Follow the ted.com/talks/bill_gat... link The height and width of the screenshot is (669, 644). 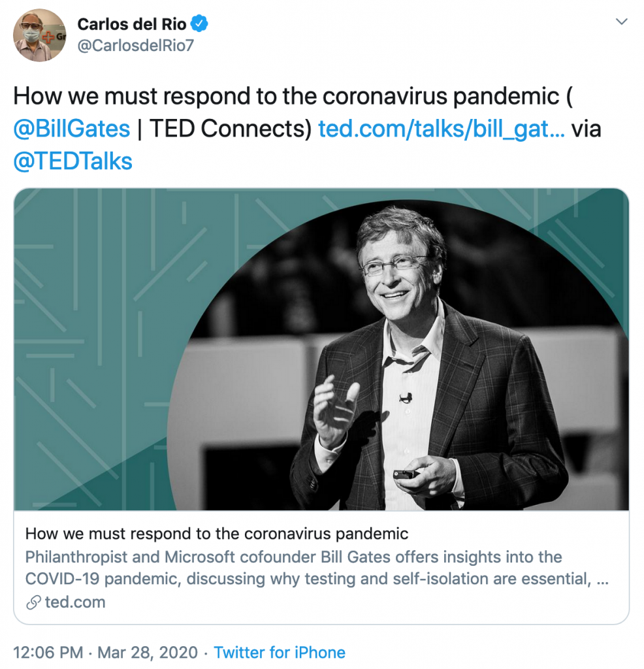point(442,129)
